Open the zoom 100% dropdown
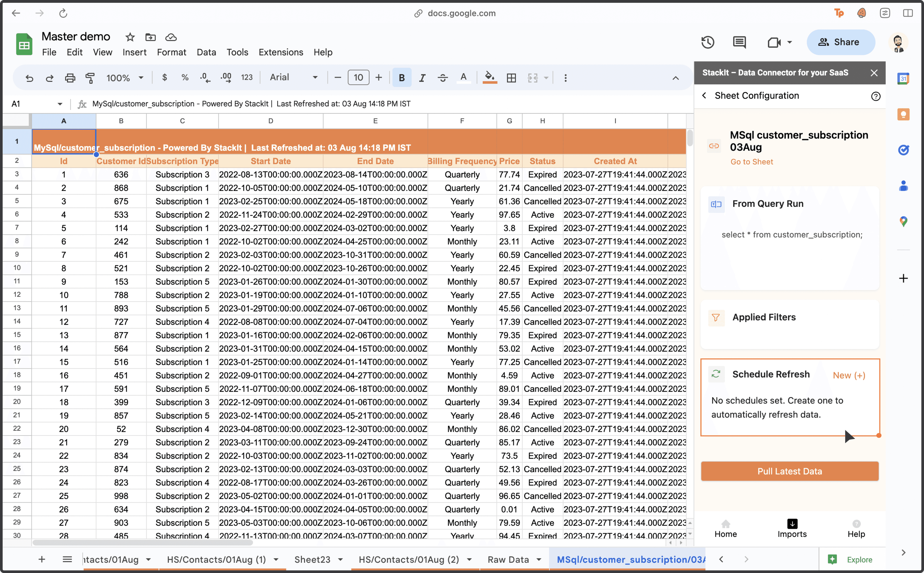Image resolution: width=924 pixels, height=573 pixels. 125,78
